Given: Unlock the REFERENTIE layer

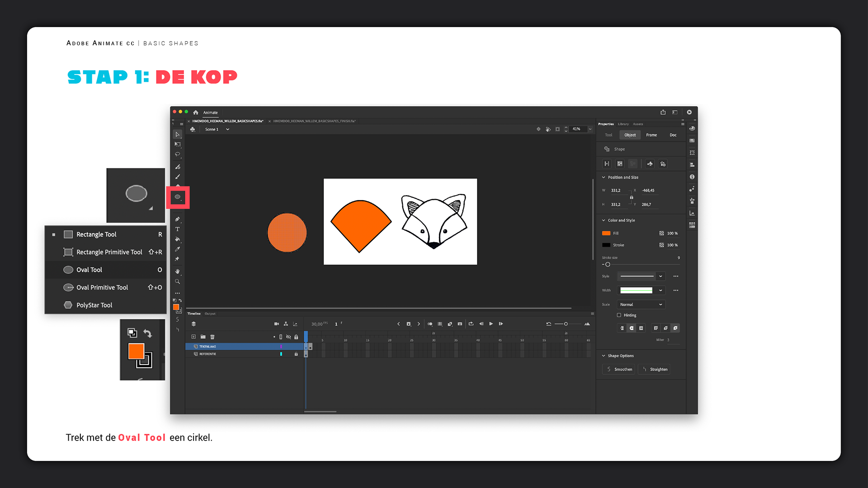Looking at the screenshot, I should [x=296, y=354].
